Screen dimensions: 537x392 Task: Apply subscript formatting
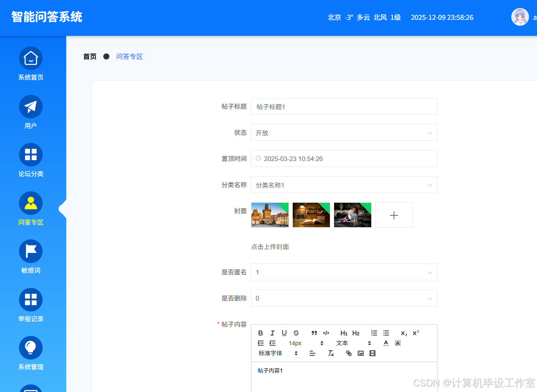pos(404,333)
